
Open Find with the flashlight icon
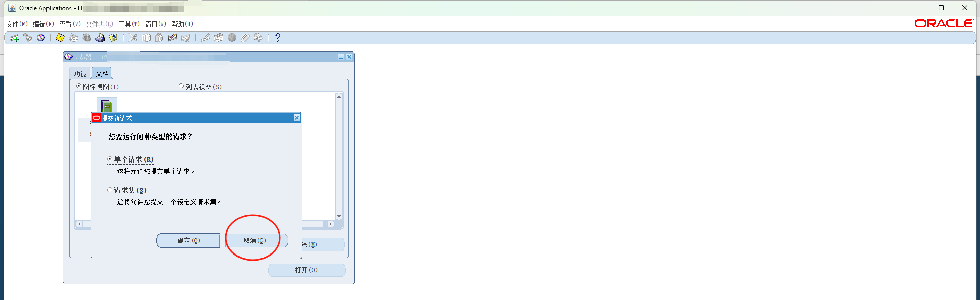(x=28, y=38)
